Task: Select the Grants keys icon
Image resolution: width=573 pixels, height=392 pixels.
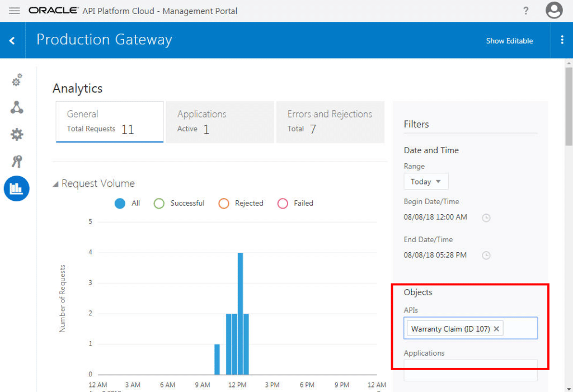Action: (x=17, y=161)
